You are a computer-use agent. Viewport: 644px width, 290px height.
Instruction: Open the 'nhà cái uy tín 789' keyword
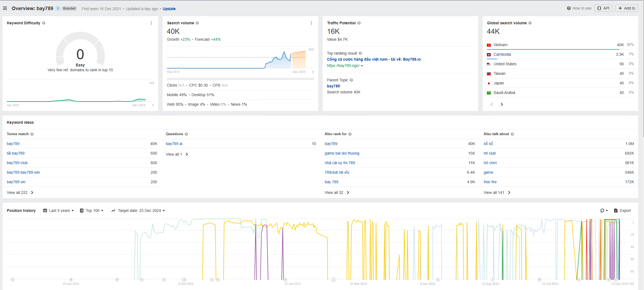[x=340, y=163]
